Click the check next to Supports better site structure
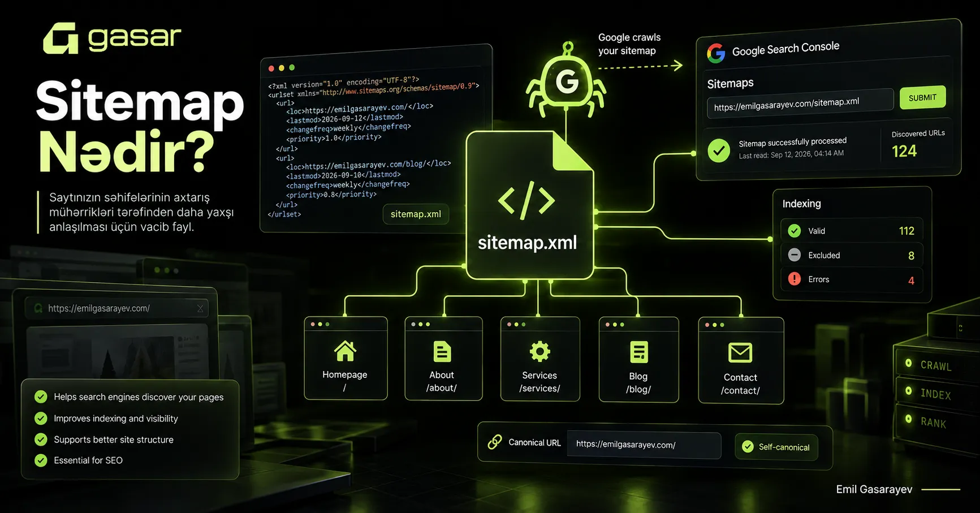980x513 pixels. point(41,439)
